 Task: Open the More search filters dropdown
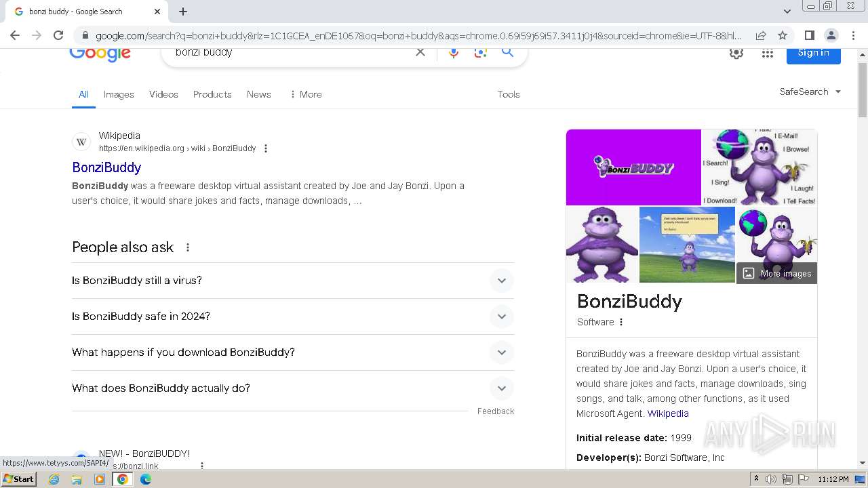tap(305, 94)
